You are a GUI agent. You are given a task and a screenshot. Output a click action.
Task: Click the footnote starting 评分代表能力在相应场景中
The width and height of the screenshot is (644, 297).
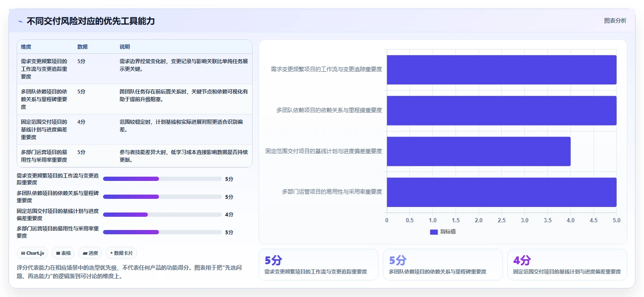129,272
